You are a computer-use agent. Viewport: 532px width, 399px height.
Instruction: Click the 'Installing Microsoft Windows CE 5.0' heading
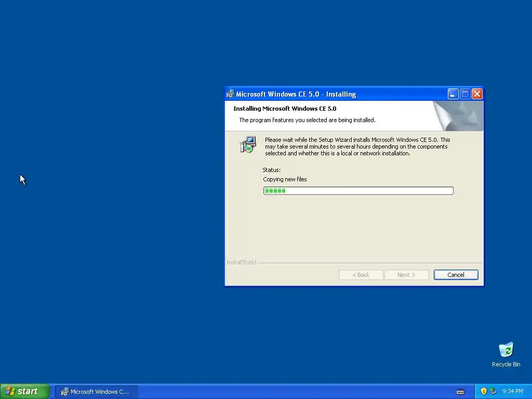[285, 109]
